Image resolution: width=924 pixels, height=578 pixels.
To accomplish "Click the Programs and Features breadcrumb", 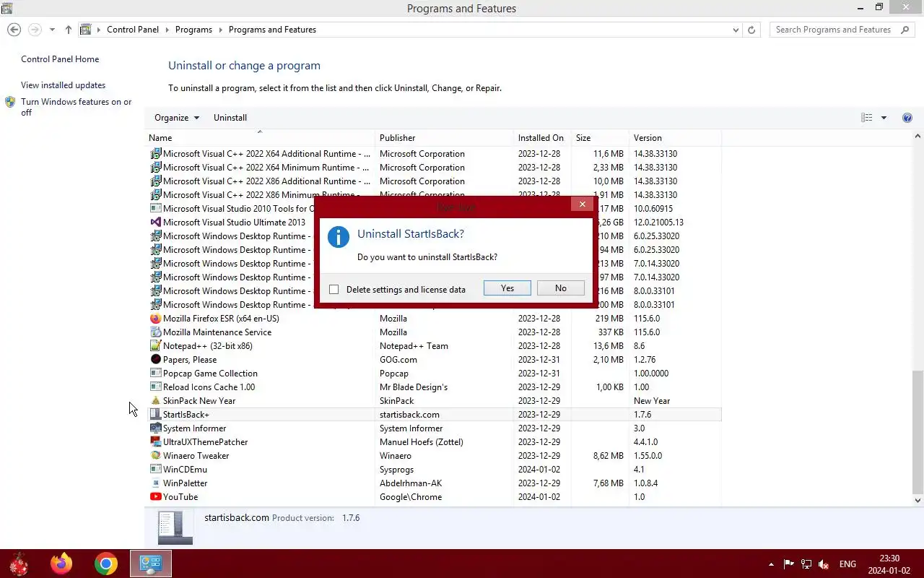I will pos(272,30).
